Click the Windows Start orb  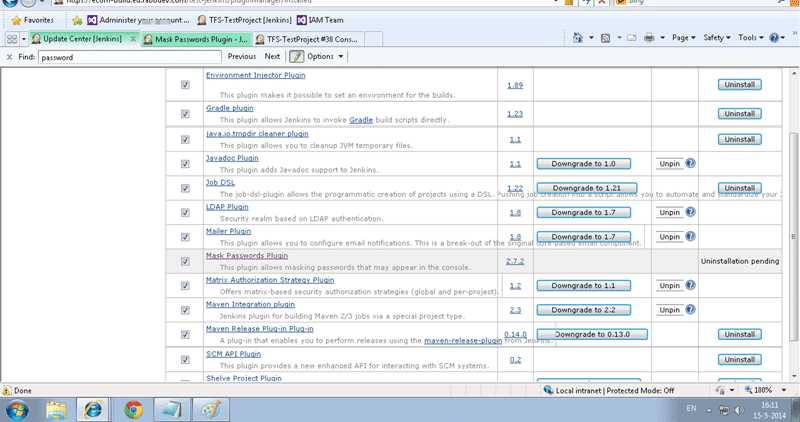coord(17,410)
